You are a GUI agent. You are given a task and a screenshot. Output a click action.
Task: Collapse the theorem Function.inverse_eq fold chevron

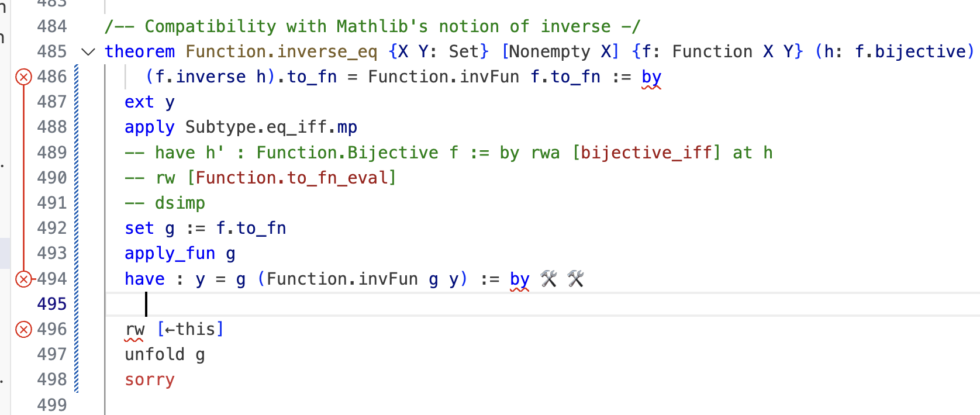point(88,52)
